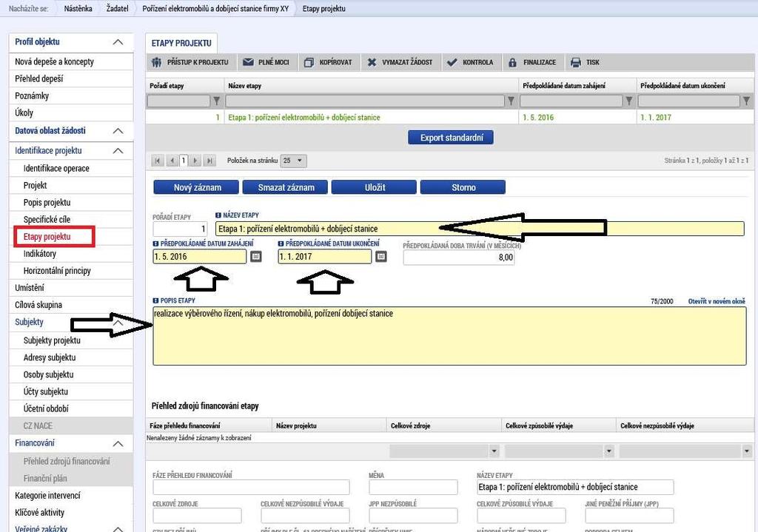
Task: Click the Tisk printer icon
Action: [x=575, y=62]
